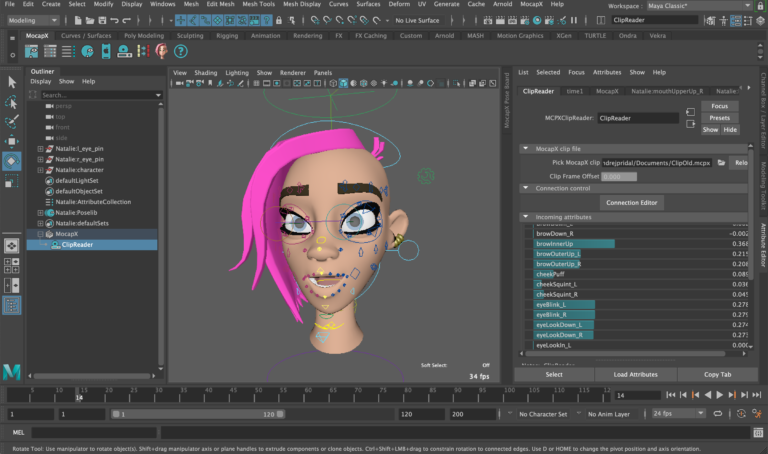Click the yellow-red connection mapping shelf icon
Image resolution: width=768 pixels, height=454 pixels.
[143, 51]
